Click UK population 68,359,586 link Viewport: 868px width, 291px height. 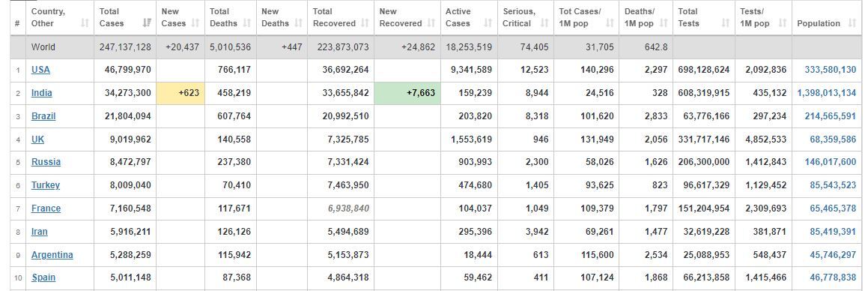[833, 139]
